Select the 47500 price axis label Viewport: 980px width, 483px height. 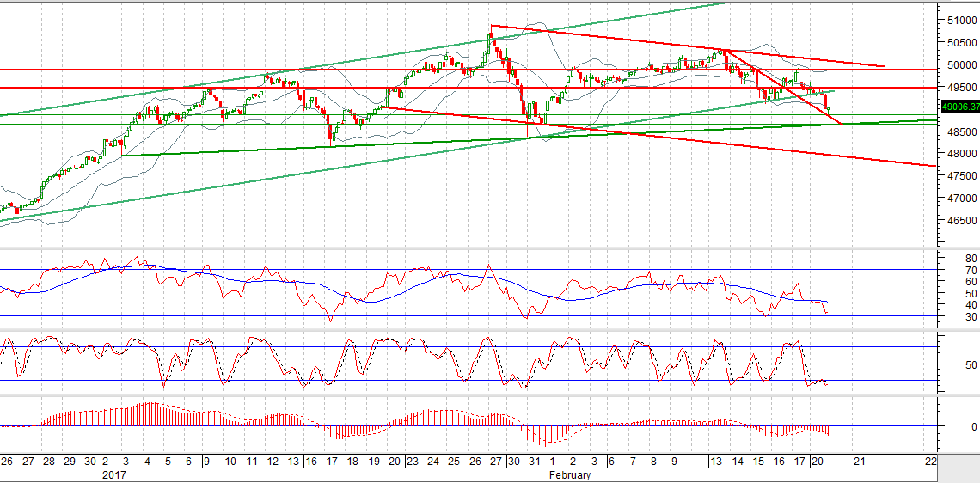(x=964, y=175)
